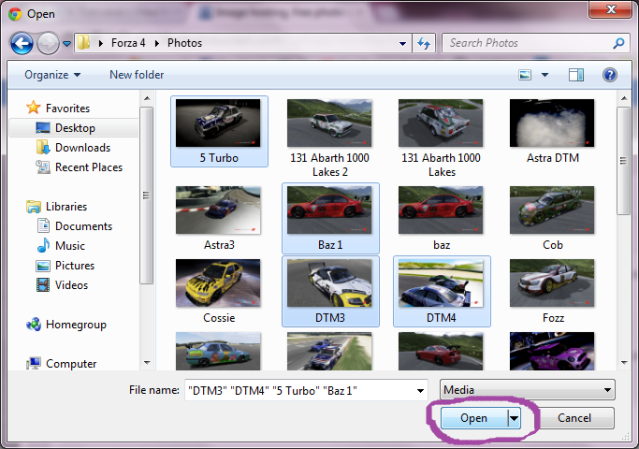This screenshot has width=639, height=449.
Task: Select the Photos breadcrumb
Action: (184, 43)
